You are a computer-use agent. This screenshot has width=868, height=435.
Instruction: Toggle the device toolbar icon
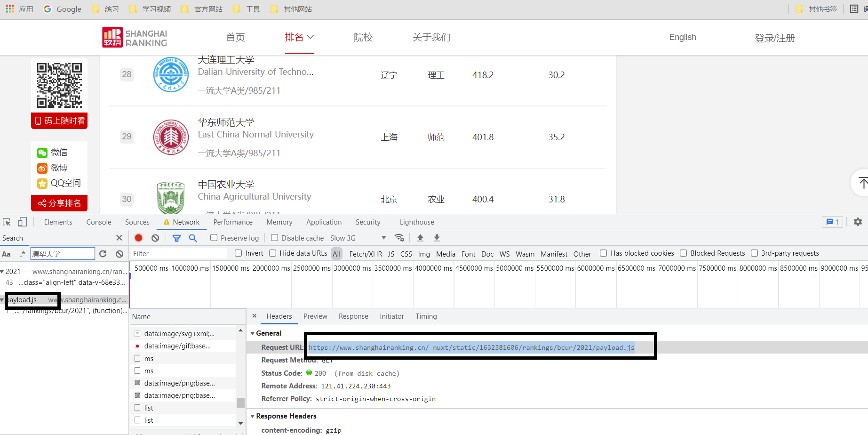tap(22, 222)
